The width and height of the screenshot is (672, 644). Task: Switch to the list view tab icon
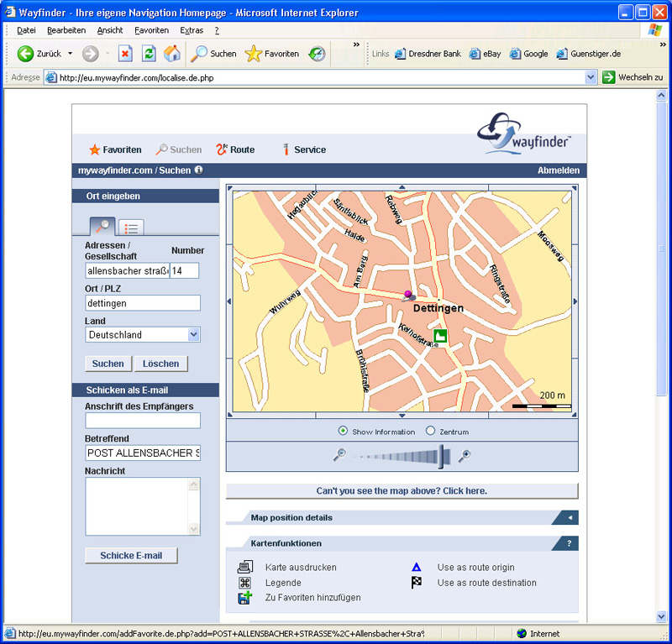pyautogui.click(x=131, y=227)
